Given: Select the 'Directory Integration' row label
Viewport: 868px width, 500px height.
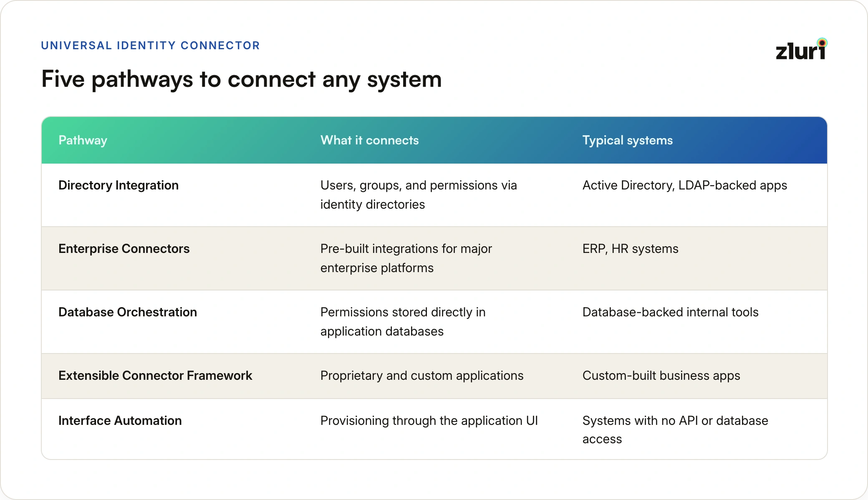Looking at the screenshot, I should [x=119, y=185].
